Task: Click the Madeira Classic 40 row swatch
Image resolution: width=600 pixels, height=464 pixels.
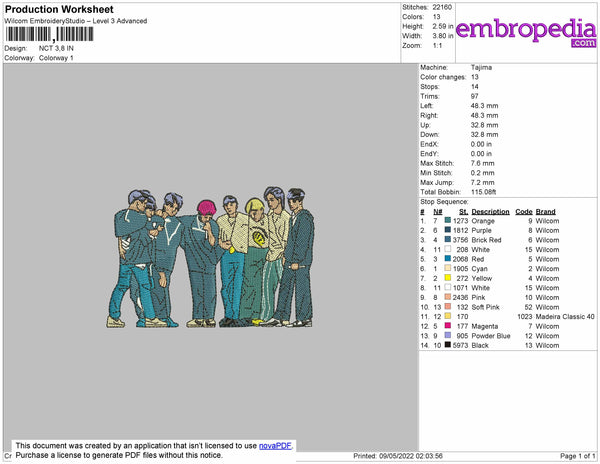Action: (x=448, y=316)
